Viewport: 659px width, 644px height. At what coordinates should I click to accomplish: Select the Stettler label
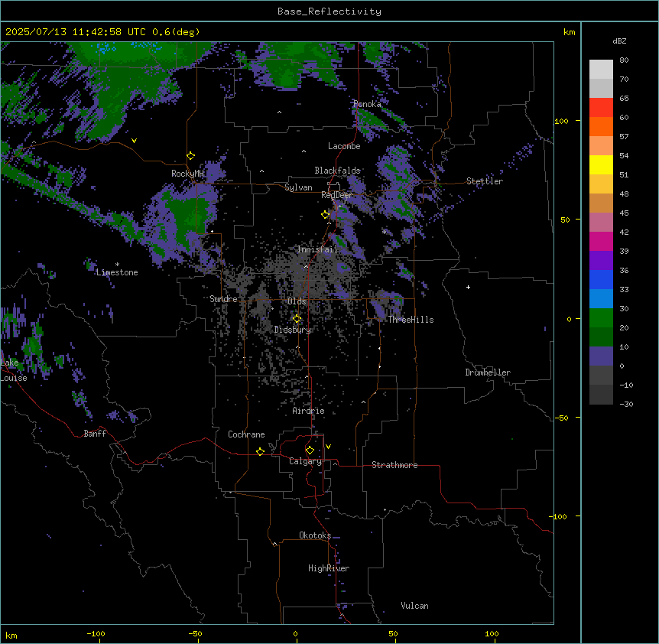(485, 181)
